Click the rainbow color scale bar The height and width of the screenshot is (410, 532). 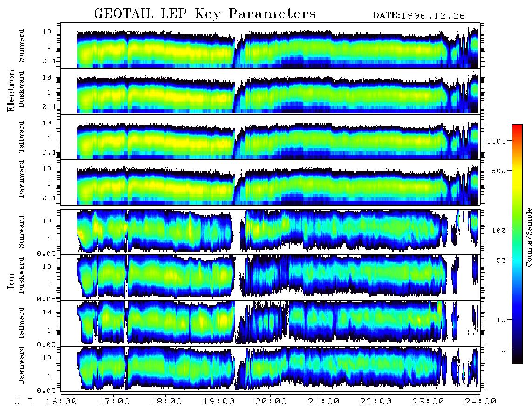517,244
